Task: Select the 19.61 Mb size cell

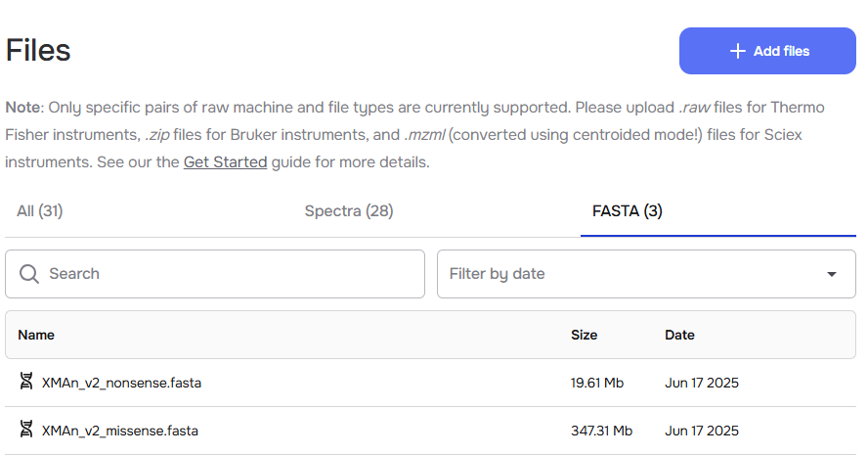Action: click(597, 383)
